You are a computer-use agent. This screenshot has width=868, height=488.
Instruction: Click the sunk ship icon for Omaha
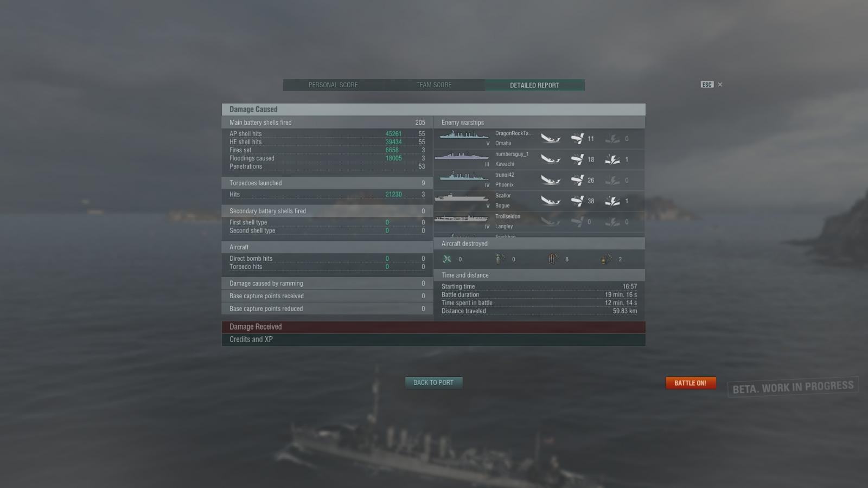click(550, 139)
